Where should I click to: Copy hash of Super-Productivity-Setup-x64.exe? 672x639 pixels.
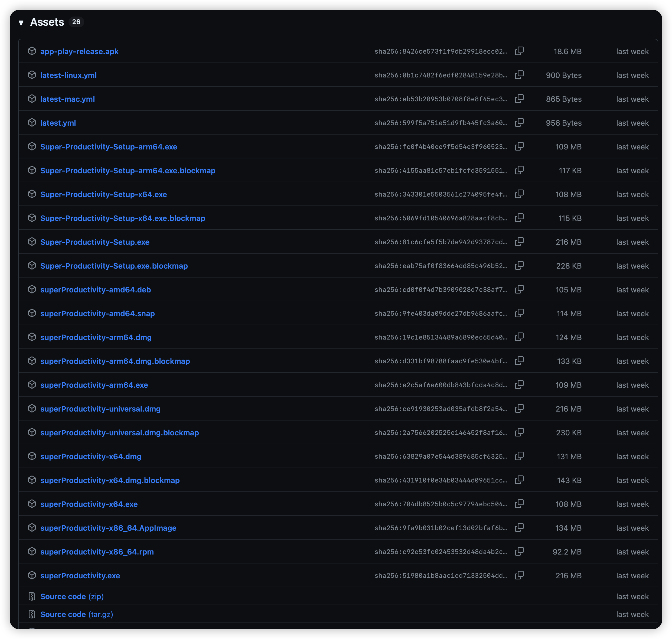point(519,194)
